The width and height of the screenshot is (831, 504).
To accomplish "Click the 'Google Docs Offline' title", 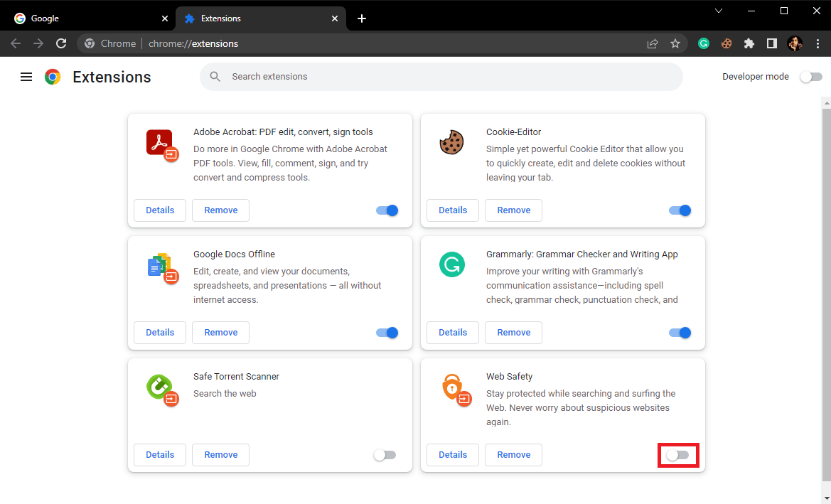I will (235, 254).
